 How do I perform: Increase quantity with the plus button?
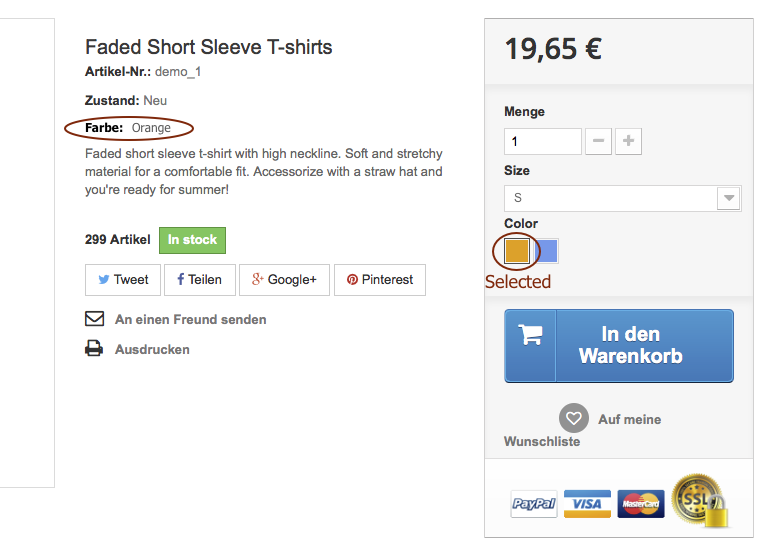(x=628, y=141)
